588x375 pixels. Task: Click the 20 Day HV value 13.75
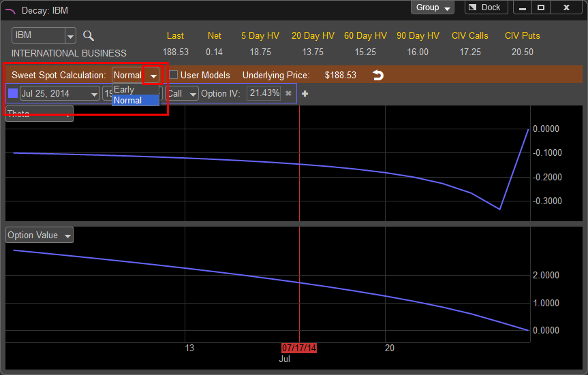pos(312,52)
